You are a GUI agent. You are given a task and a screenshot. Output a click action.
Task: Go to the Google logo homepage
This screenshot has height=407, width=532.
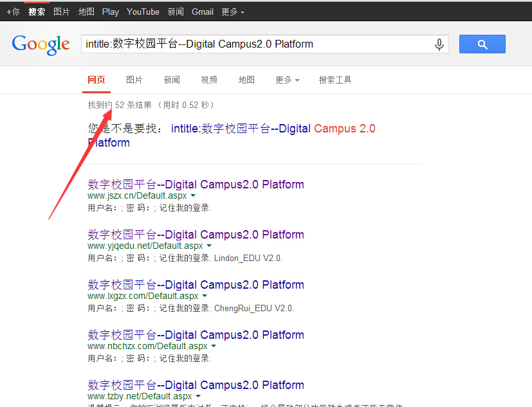41,44
